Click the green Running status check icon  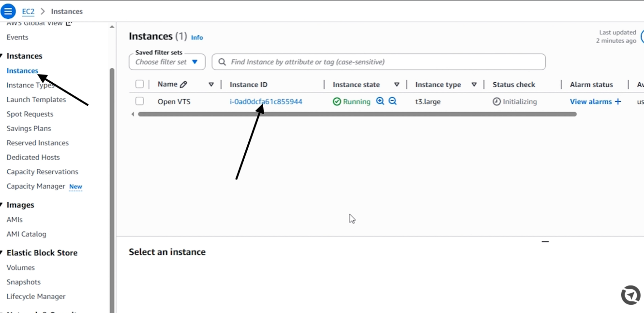pyautogui.click(x=337, y=102)
